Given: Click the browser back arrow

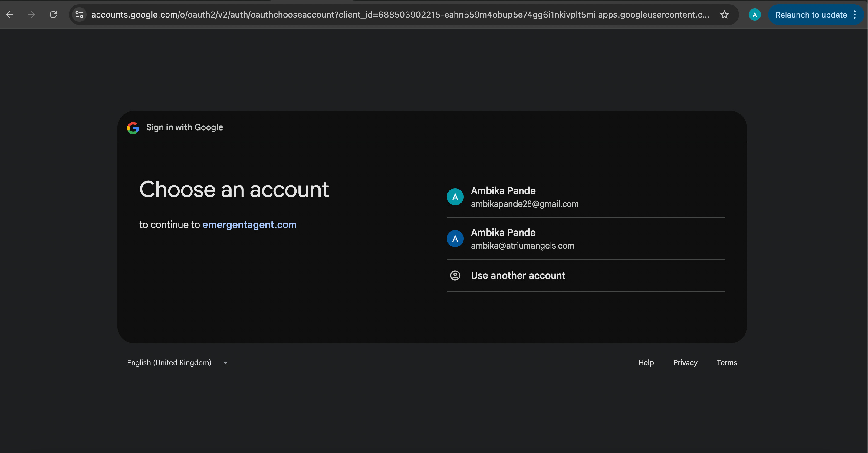Looking at the screenshot, I should click(x=10, y=15).
